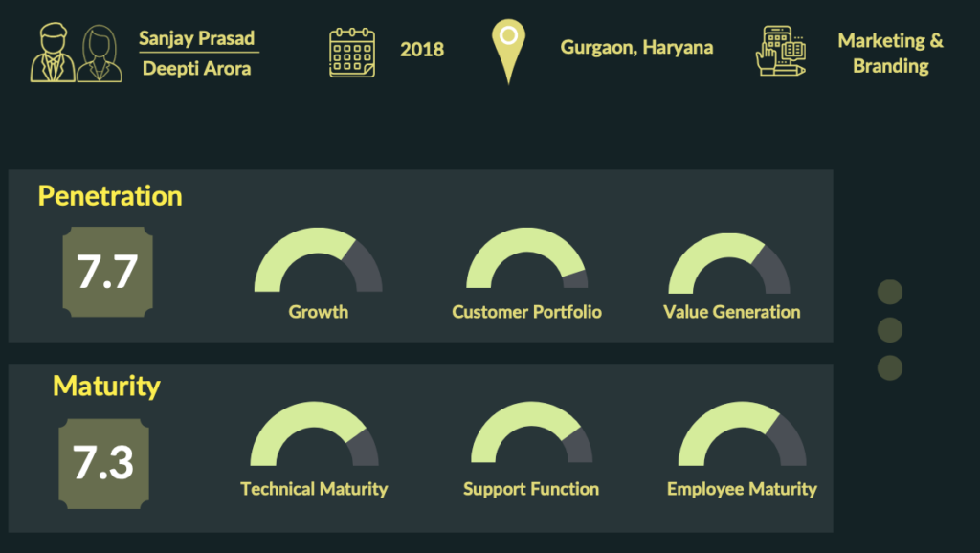Click the 7.7 Penetration score badge
The width and height of the screenshot is (980, 553).
point(107,272)
